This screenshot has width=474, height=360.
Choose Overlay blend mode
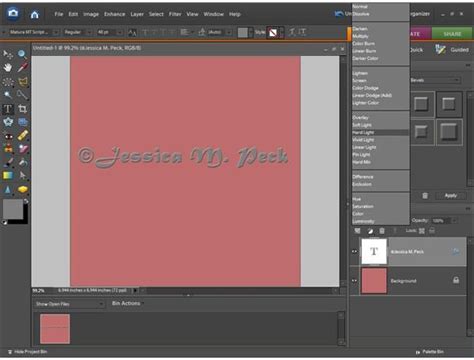[x=381, y=118]
